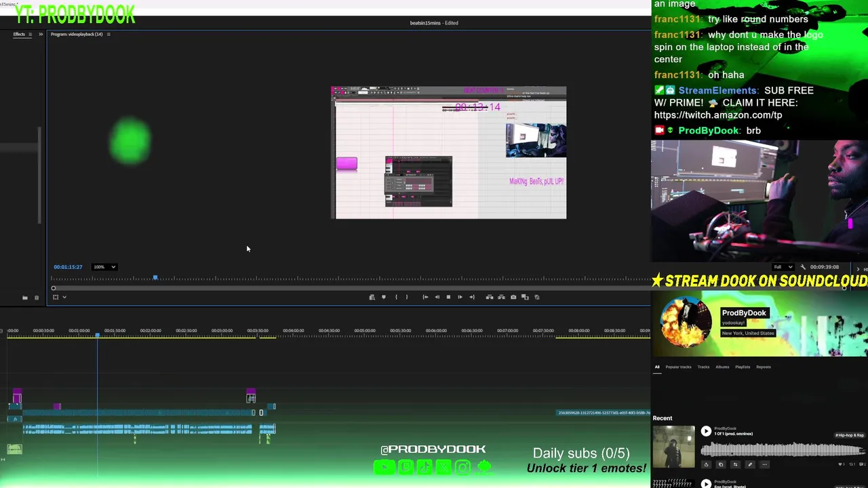868x488 pixels.
Task: Open the Full resolution dropdown
Action: tap(783, 266)
